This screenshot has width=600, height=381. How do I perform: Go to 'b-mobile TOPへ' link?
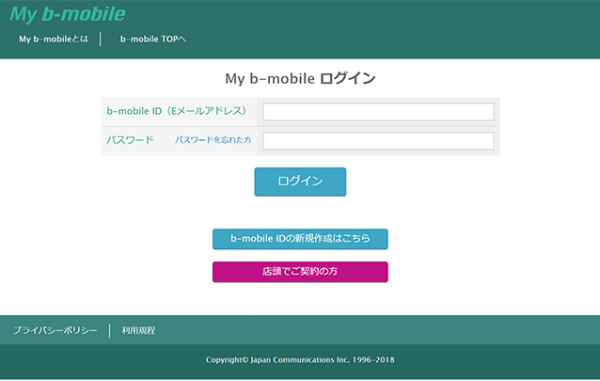[x=153, y=39]
